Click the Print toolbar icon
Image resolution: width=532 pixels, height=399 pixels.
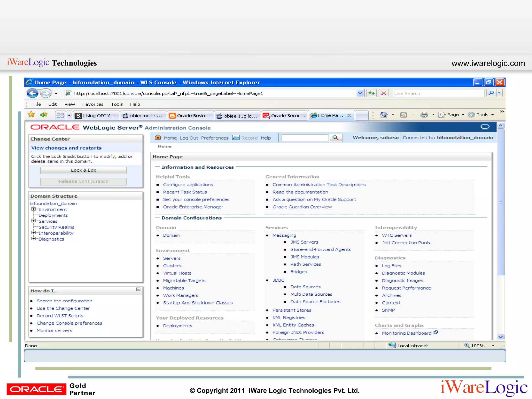point(424,115)
